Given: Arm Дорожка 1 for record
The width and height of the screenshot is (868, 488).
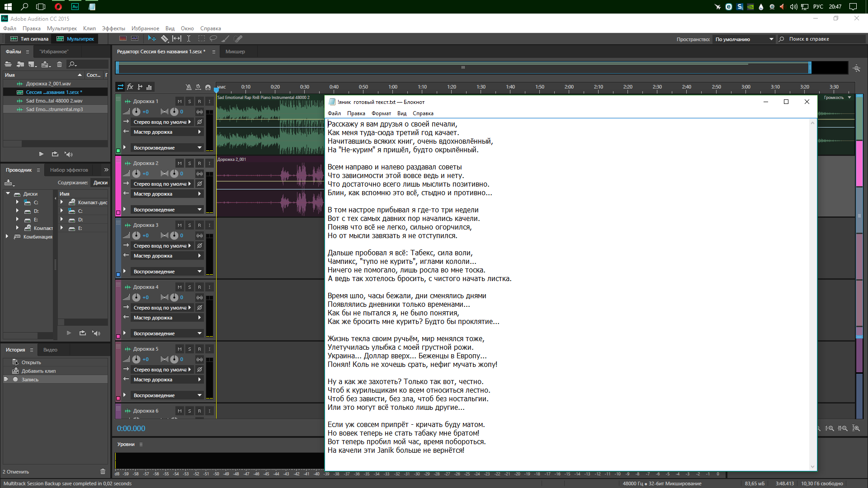Looking at the screenshot, I should (199, 101).
